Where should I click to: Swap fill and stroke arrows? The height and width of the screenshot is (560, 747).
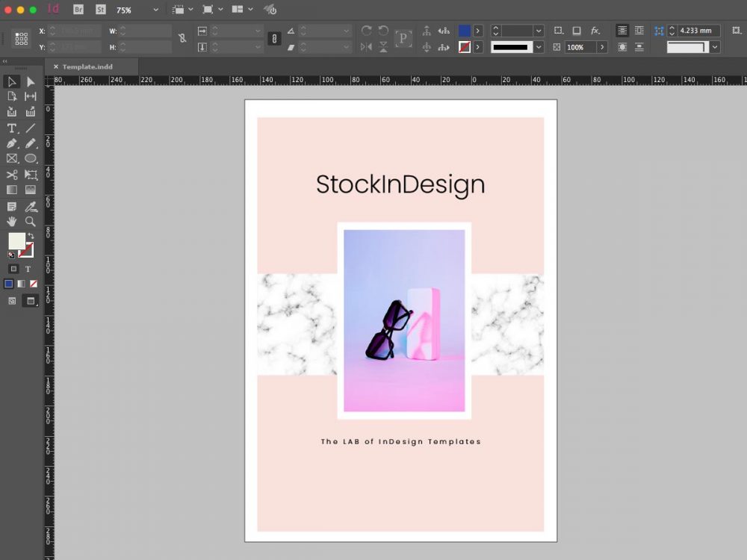[31, 236]
